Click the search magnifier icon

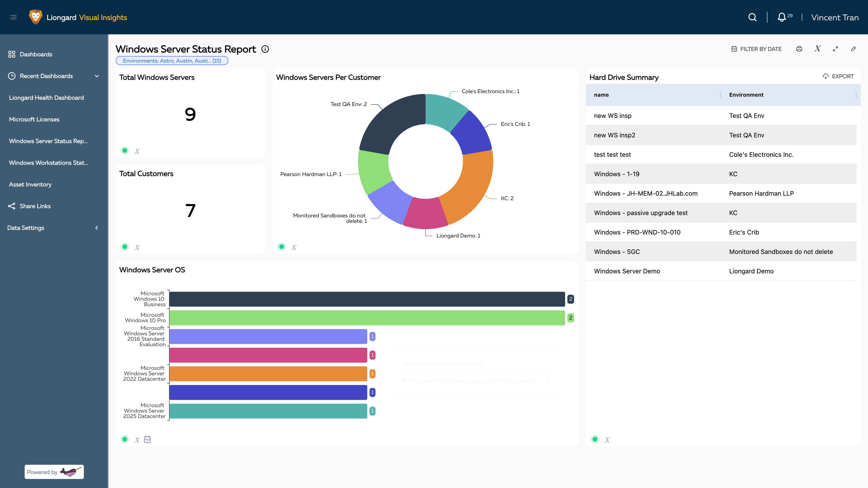tap(752, 17)
